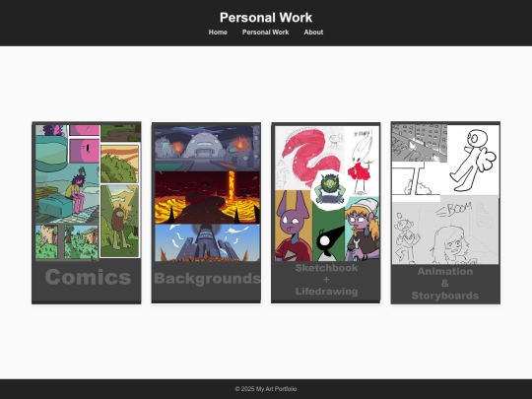532x399 pixels.
Task: Click the Backgrounds card label
Action: (x=207, y=279)
